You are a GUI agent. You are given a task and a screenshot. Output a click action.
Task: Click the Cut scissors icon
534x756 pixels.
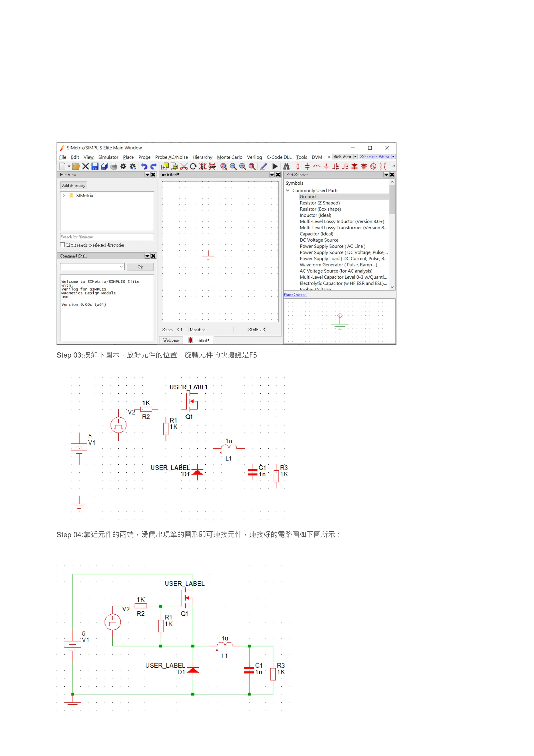coord(184,167)
